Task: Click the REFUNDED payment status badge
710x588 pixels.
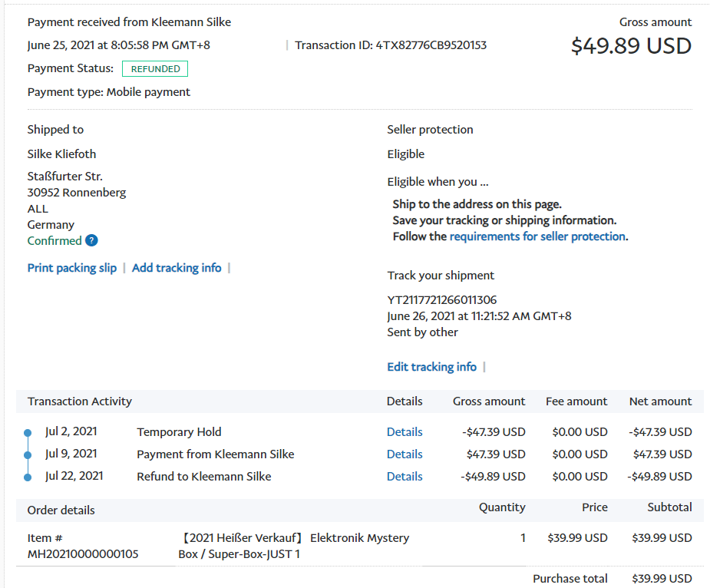Action: point(155,69)
